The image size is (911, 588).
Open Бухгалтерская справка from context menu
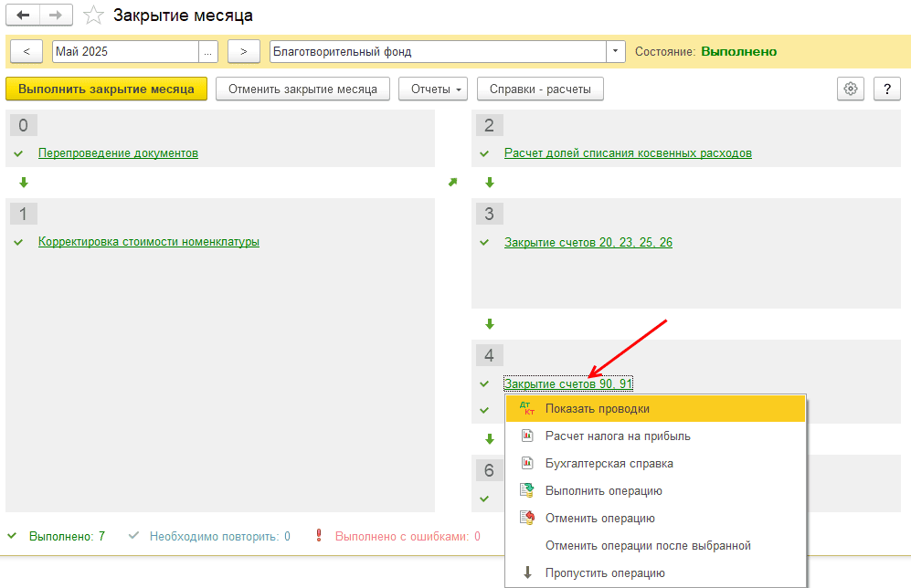pyautogui.click(x=609, y=464)
